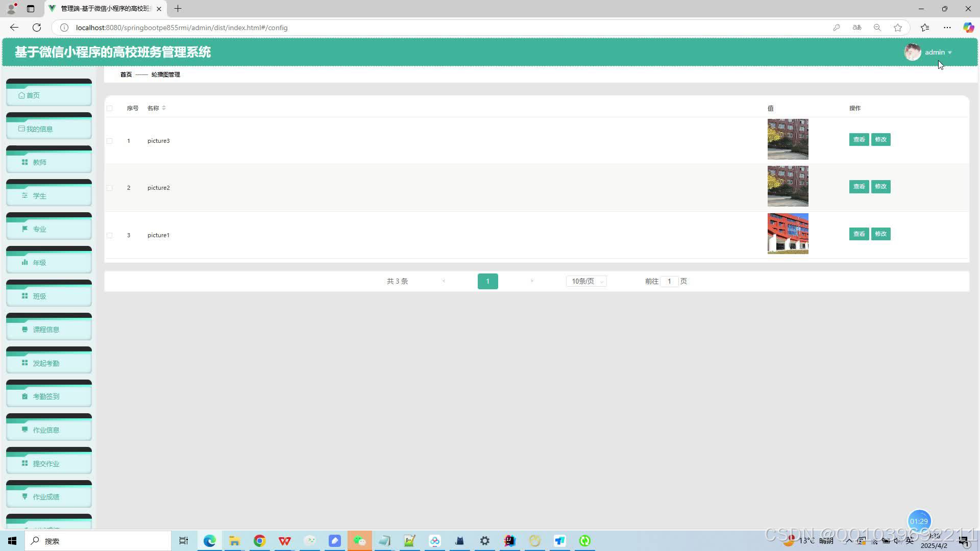
Task: Click the picture1 red building thumbnail
Action: tap(788, 234)
